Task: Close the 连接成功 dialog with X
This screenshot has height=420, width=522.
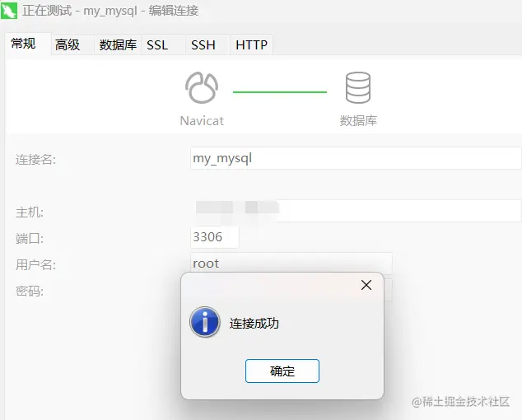Action: 366,285
